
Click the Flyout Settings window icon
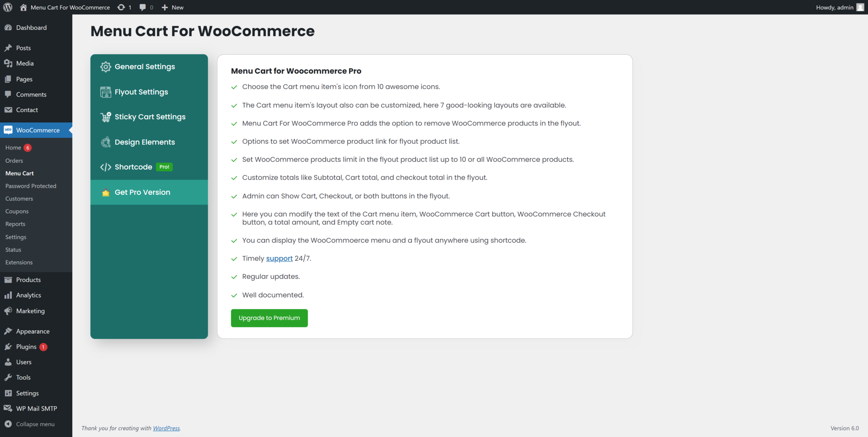coord(105,92)
